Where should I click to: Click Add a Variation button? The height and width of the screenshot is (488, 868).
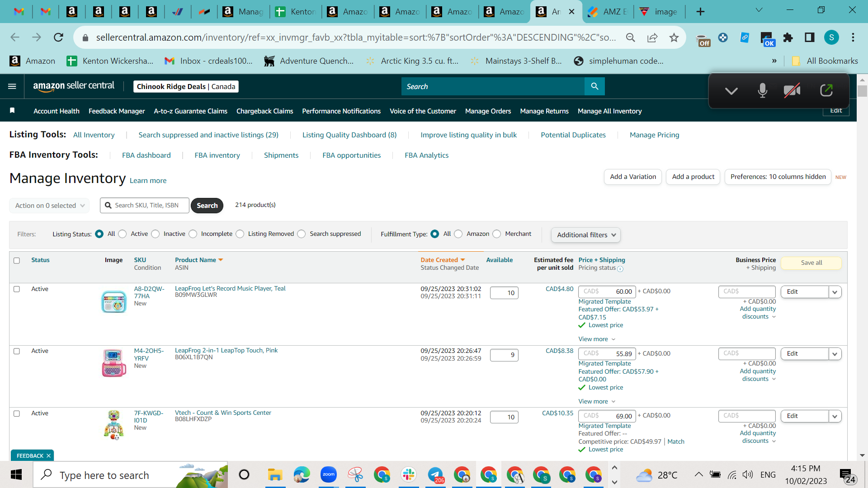coord(633,177)
